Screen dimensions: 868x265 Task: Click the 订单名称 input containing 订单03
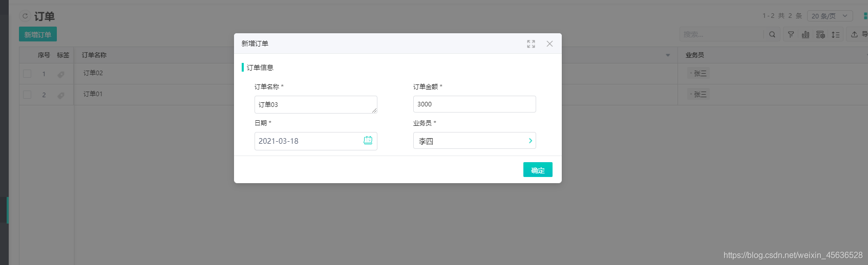315,104
